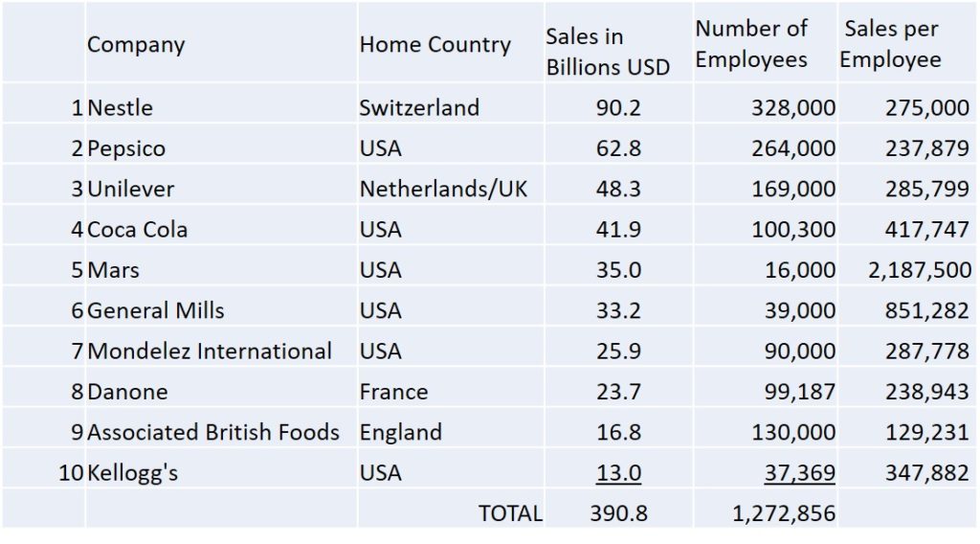Image resolution: width=980 pixels, height=544 pixels.
Task: Click the Kellogg's company cell
Action: (x=132, y=473)
